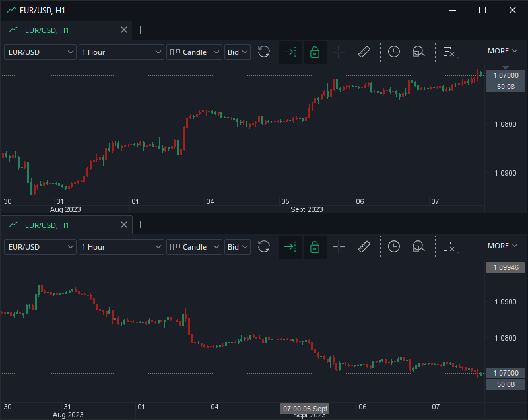Open 1 Hour timeframe dropdown in bottom chart
Image resolution: width=528 pixels, height=420 pixels.
[121, 247]
